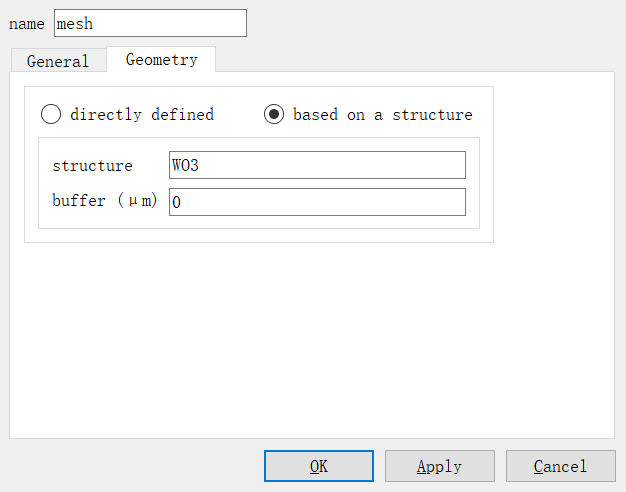Click the 0 value in the buffer field
Image resolution: width=626 pixels, height=492 pixels.
[176, 202]
